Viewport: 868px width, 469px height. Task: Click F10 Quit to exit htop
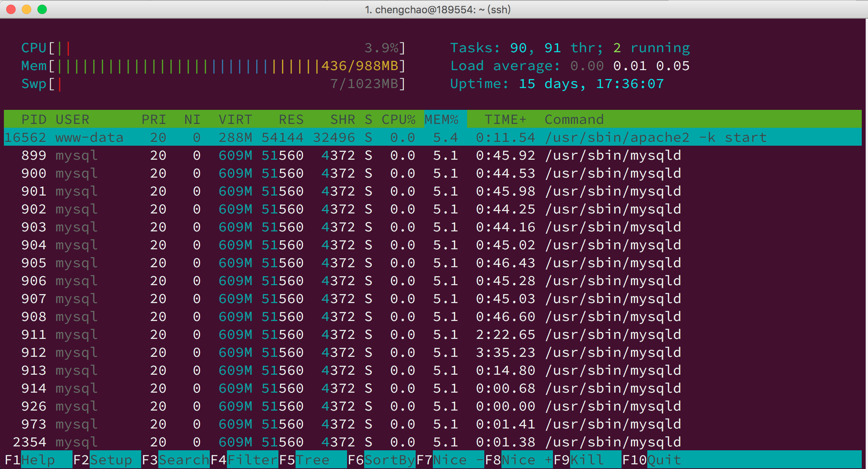(652, 460)
